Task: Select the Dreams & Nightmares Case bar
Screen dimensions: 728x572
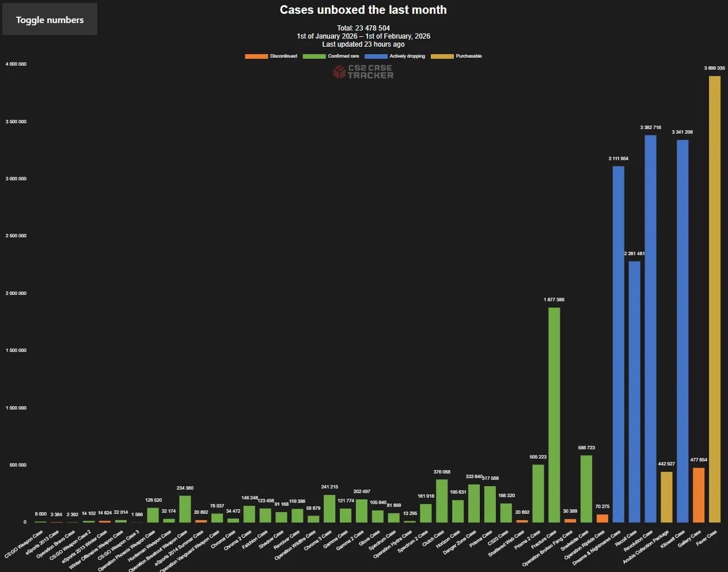Action: click(618, 344)
